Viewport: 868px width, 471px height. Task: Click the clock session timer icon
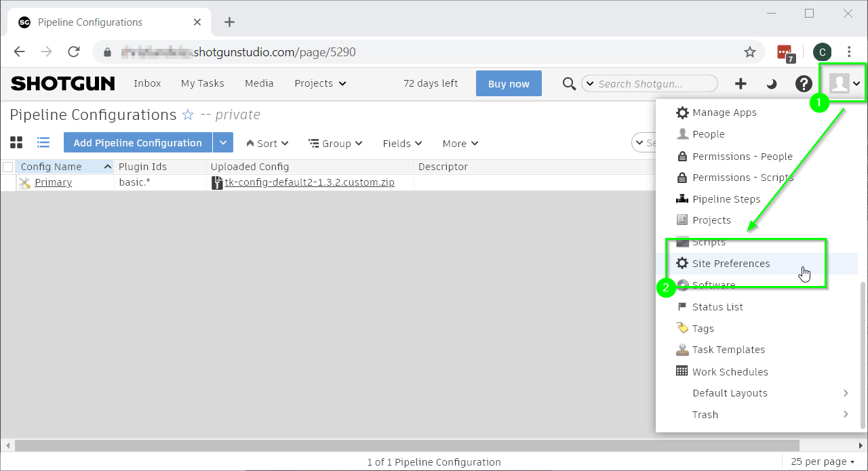[x=772, y=83]
